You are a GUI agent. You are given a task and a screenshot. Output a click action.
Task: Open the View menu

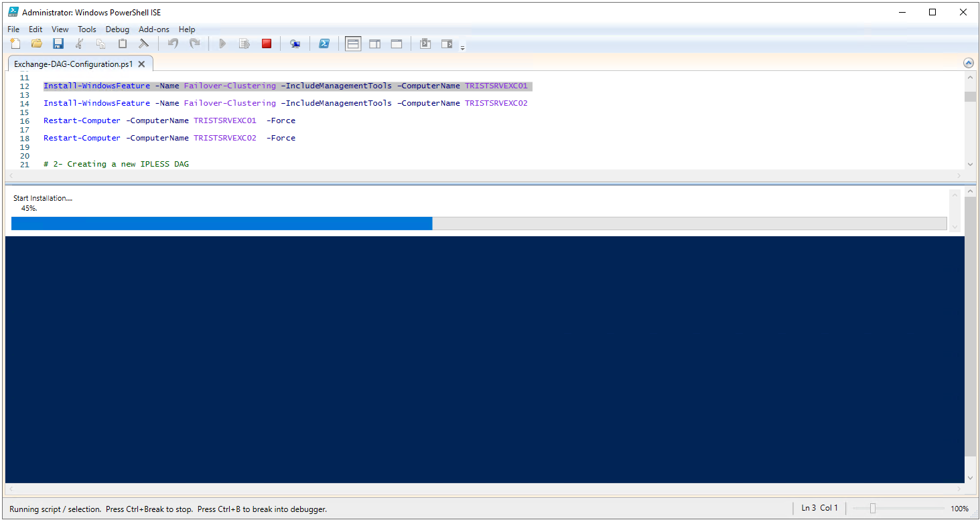(x=60, y=29)
